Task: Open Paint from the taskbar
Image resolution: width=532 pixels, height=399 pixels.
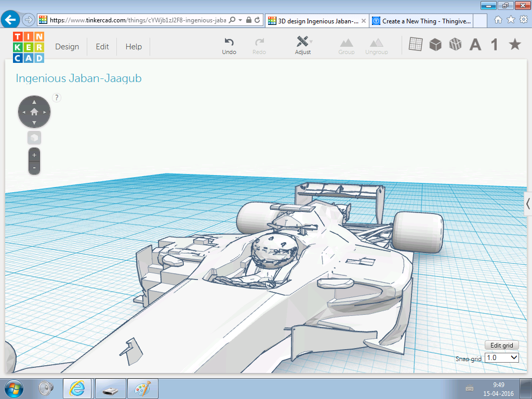Action: pyautogui.click(x=143, y=389)
